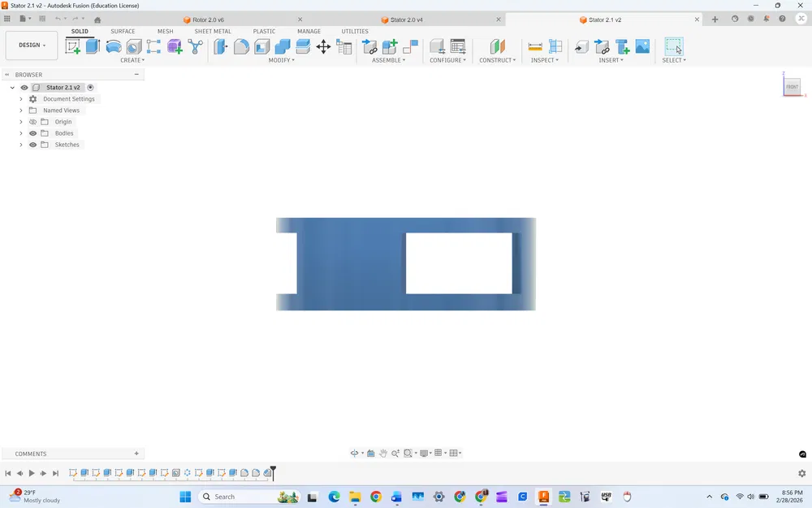
Task: Show the hidden Origin folder
Action: click(32, 122)
